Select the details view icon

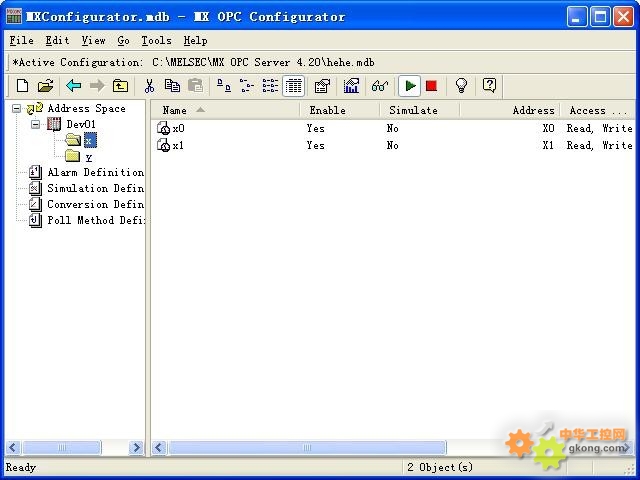pyautogui.click(x=293, y=86)
